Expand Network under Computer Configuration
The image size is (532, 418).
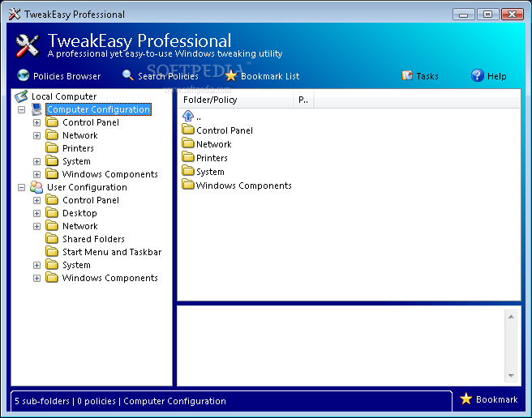click(x=36, y=135)
